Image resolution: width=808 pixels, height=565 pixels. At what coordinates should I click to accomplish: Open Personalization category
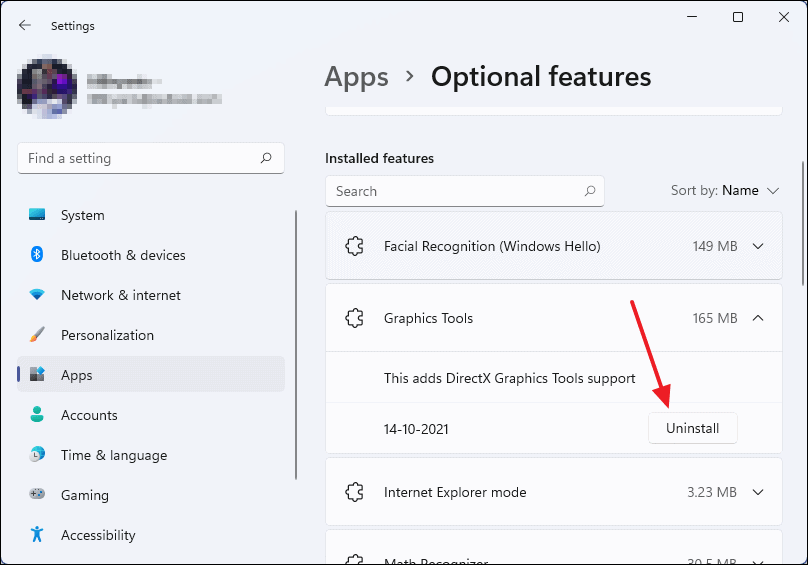pos(150,335)
